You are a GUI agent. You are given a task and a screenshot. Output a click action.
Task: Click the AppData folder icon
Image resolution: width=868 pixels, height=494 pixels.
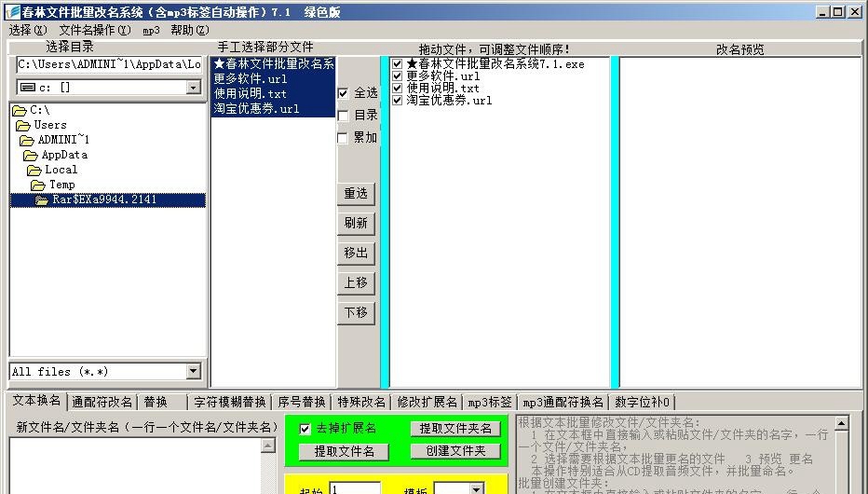point(31,155)
